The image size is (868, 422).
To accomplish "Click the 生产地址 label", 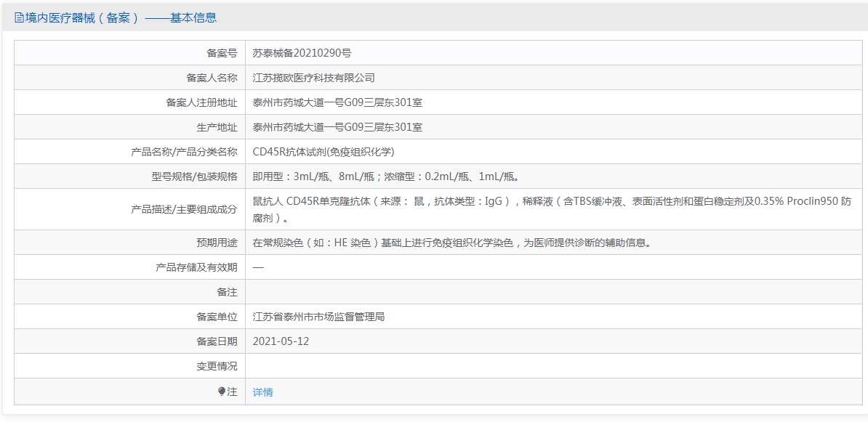I will [x=217, y=127].
